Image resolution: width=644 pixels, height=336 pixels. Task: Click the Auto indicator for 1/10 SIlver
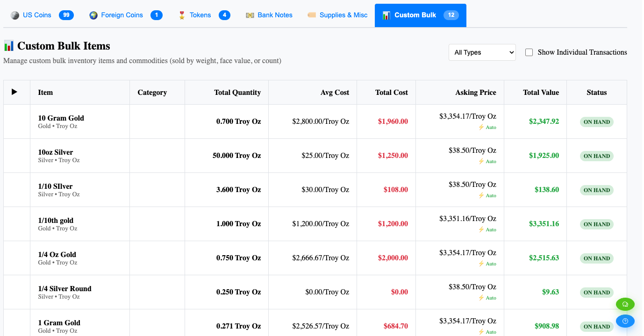(x=487, y=195)
